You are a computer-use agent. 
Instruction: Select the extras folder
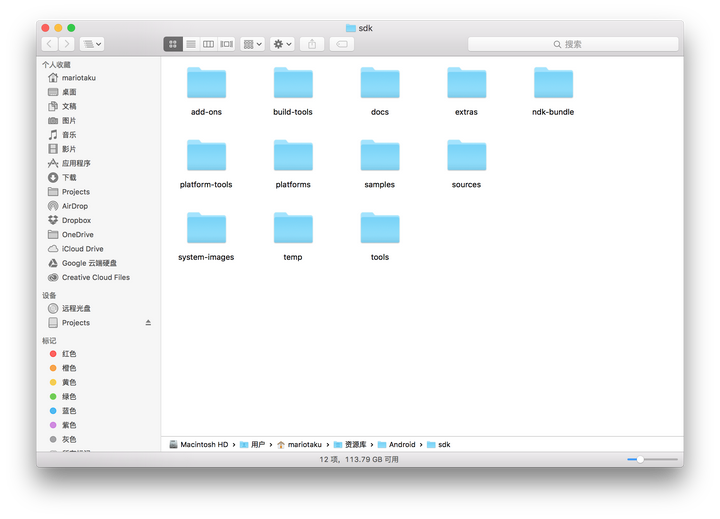click(x=467, y=83)
